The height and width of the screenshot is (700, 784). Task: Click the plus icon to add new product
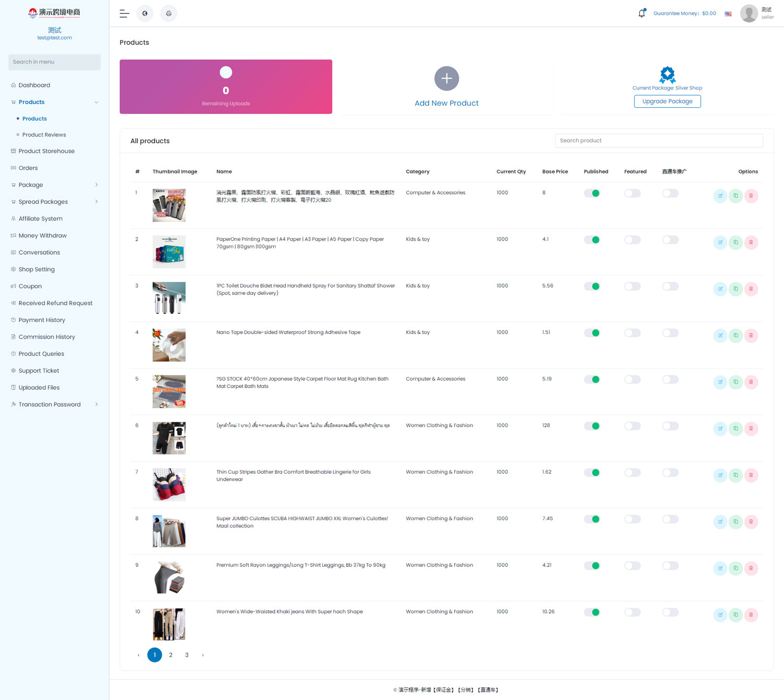[x=446, y=78]
